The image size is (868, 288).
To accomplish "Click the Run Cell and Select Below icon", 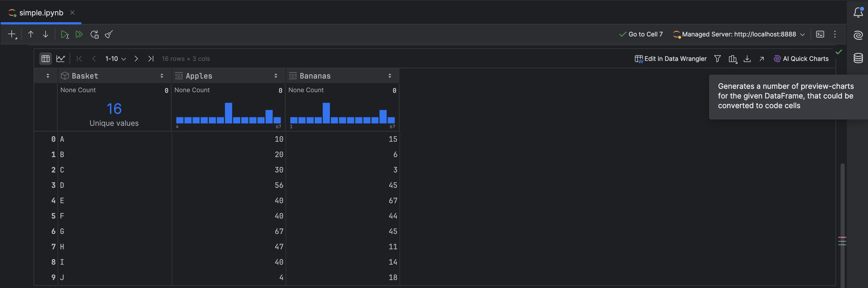I will 64,34.
